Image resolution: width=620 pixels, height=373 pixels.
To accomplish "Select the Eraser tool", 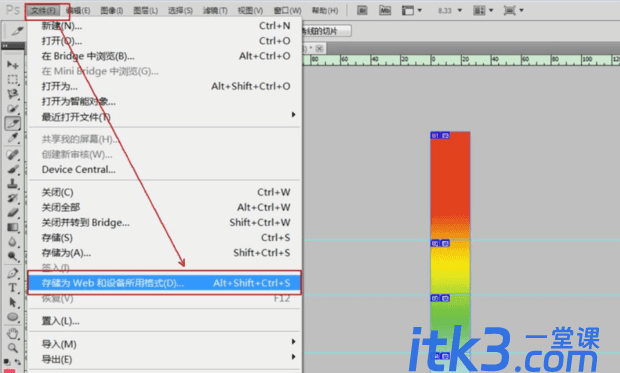I will tap(13, 213).
